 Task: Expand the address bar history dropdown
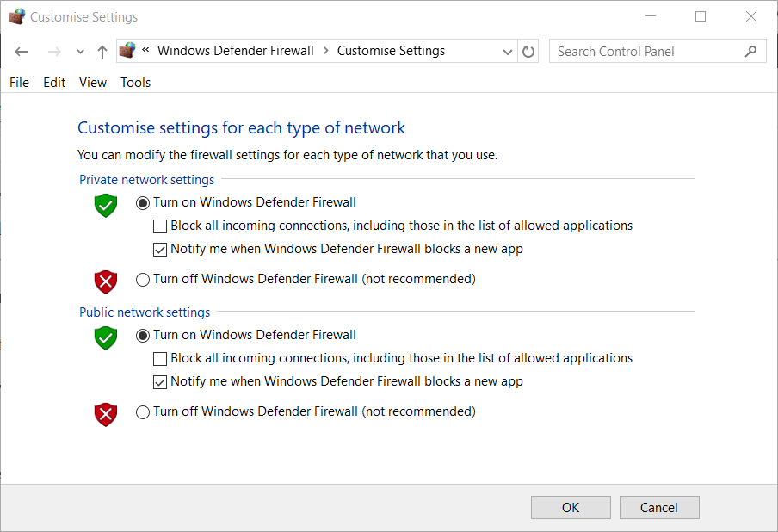pyautogui.click(x=508, y=52)
